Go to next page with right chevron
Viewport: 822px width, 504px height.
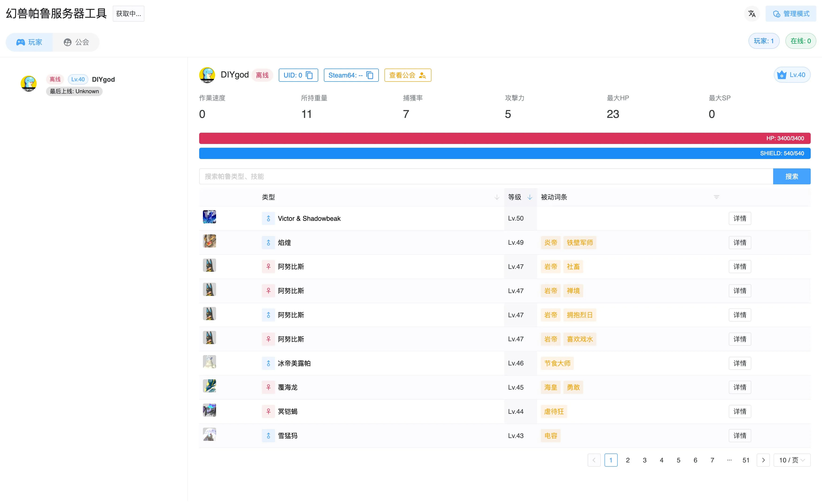pos(763,460)
